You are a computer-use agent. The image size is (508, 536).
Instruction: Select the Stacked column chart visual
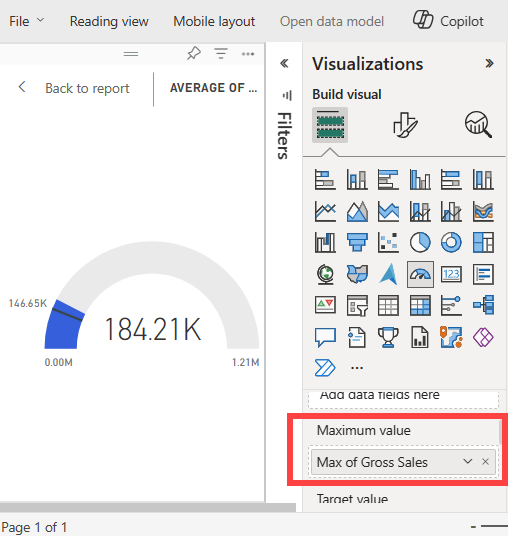tap(357, 179)
